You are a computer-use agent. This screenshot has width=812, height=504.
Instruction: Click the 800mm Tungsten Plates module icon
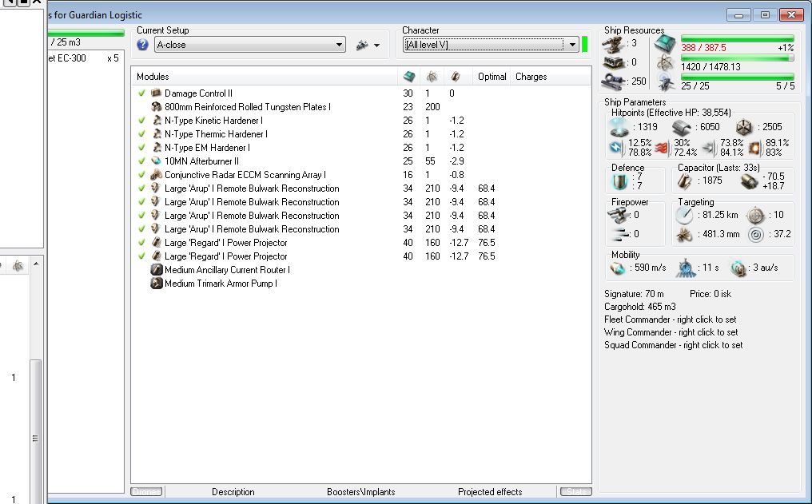click(x=156, y=106)
